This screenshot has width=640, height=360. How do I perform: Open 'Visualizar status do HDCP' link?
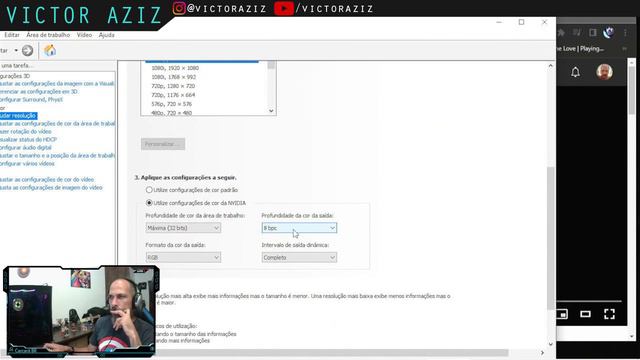[x=29, y=140]
